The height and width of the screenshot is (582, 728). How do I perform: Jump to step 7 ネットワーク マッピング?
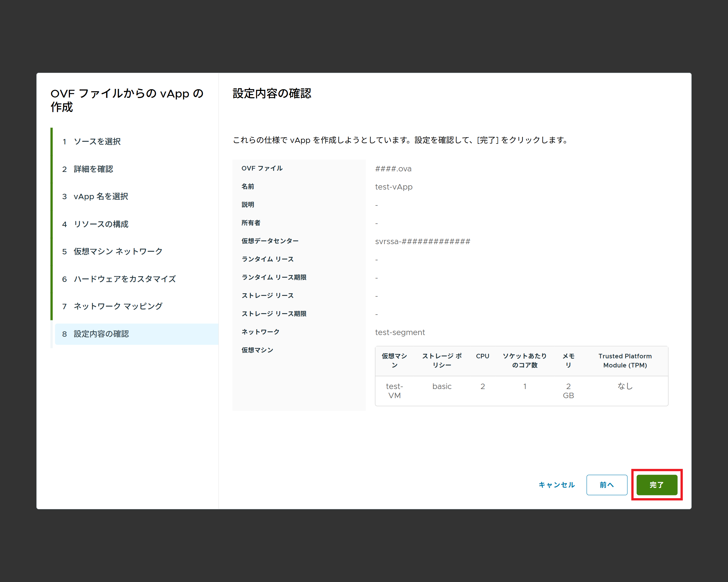[x=118, y=306]
